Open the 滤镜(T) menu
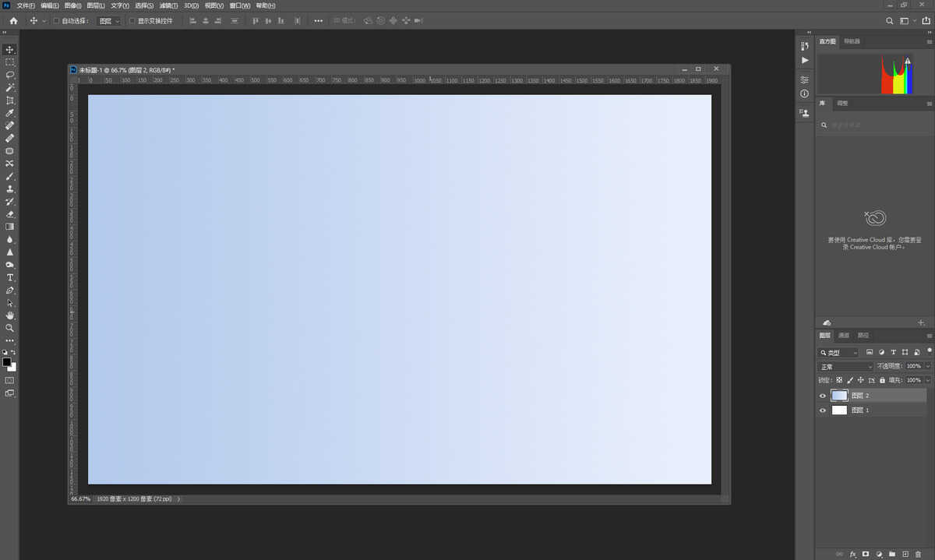 point(168,5)
